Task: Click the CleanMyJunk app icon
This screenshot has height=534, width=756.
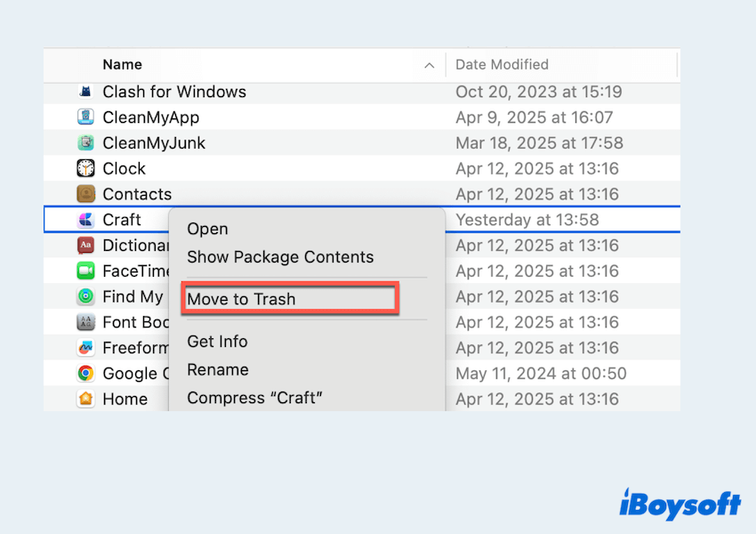Action: coord(85,142)
